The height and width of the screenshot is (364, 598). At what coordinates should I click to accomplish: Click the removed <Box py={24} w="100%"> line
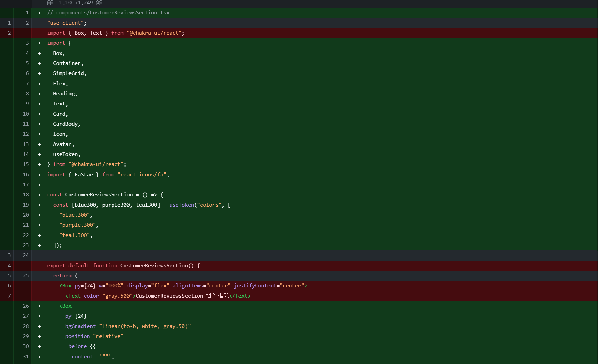183,286
